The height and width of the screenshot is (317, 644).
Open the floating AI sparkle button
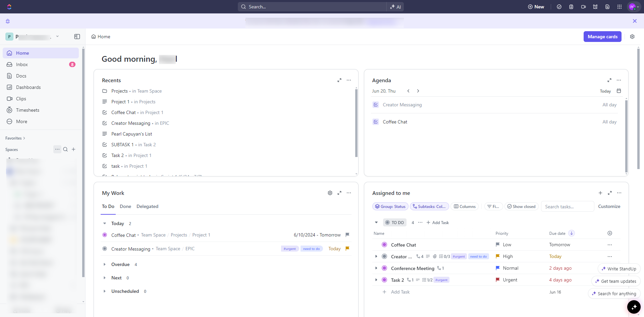[x=634, y=307]
